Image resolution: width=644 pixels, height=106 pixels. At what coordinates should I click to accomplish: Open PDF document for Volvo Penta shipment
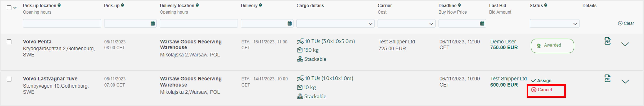607,41
